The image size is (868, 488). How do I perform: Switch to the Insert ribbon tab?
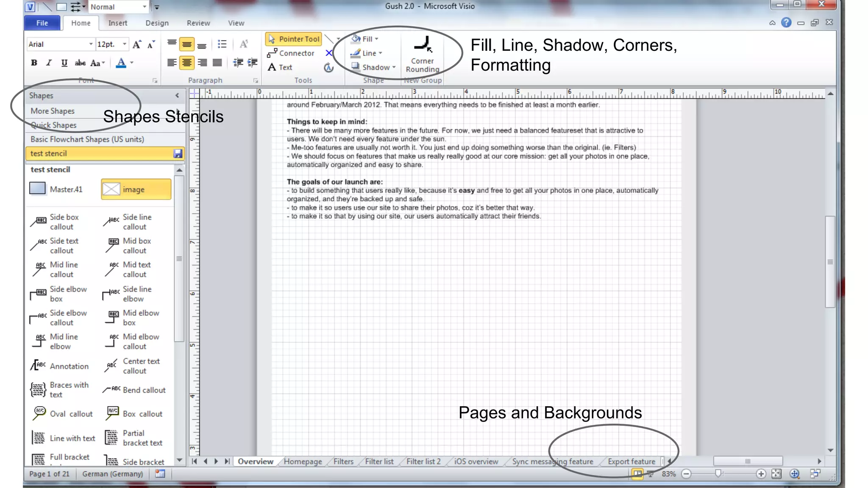(117, 23)
